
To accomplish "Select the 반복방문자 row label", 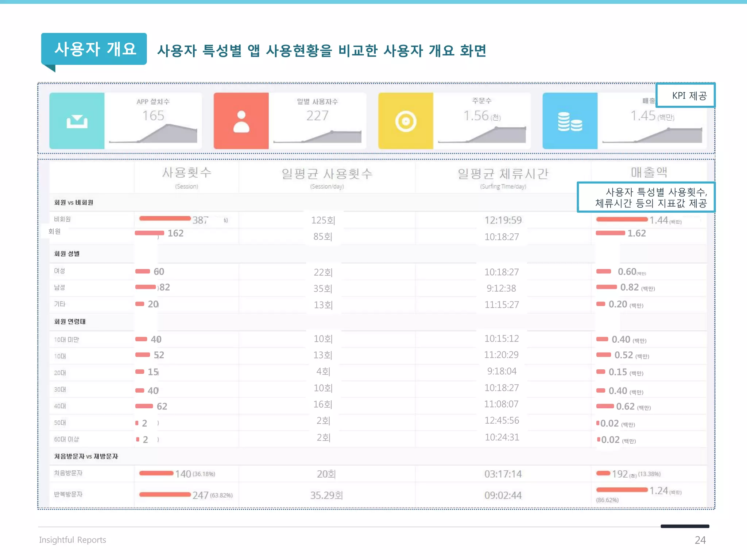I will click(x=68, y=494).
